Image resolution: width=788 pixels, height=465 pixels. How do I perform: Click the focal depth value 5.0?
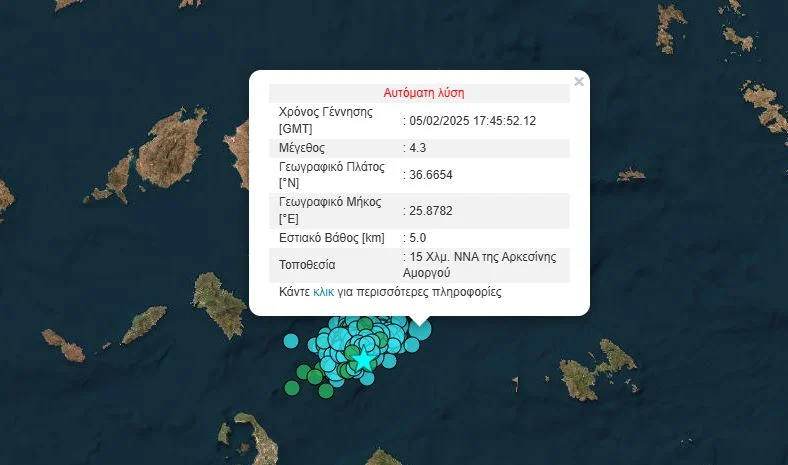(416, 238)
